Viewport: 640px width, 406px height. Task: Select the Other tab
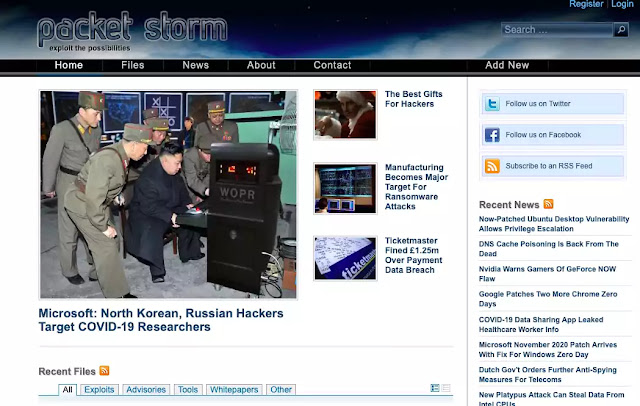coord(281,390)
